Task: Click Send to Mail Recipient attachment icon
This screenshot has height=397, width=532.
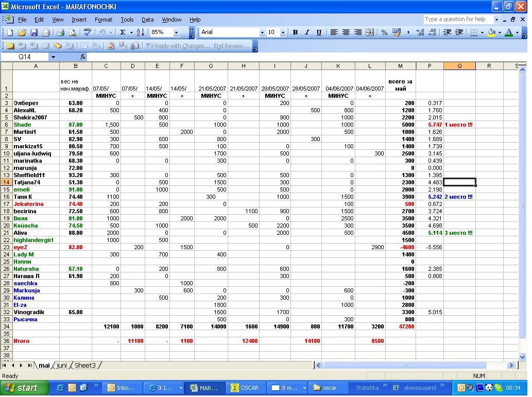Action: (x=135, y=46)
